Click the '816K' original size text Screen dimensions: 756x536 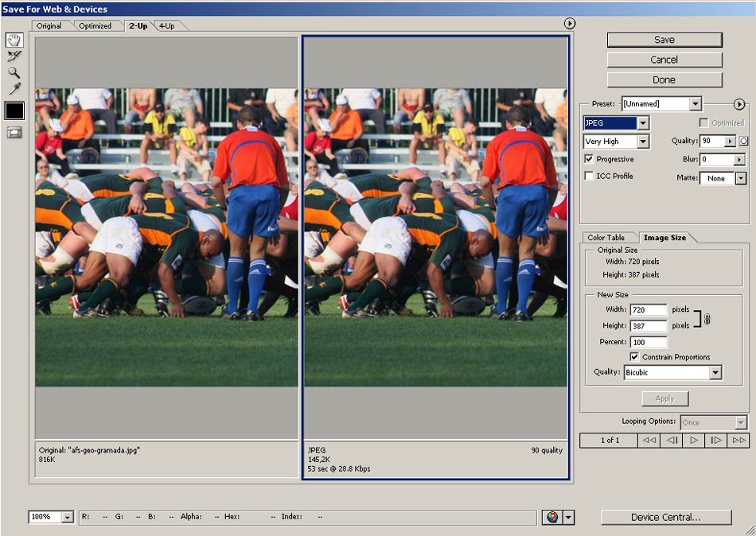[x=47, y=460]
